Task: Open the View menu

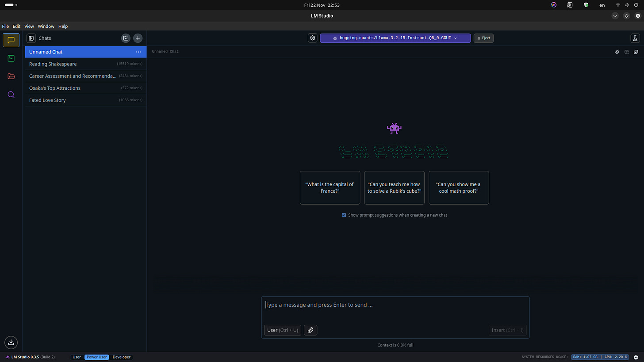Action: point(29,27)
